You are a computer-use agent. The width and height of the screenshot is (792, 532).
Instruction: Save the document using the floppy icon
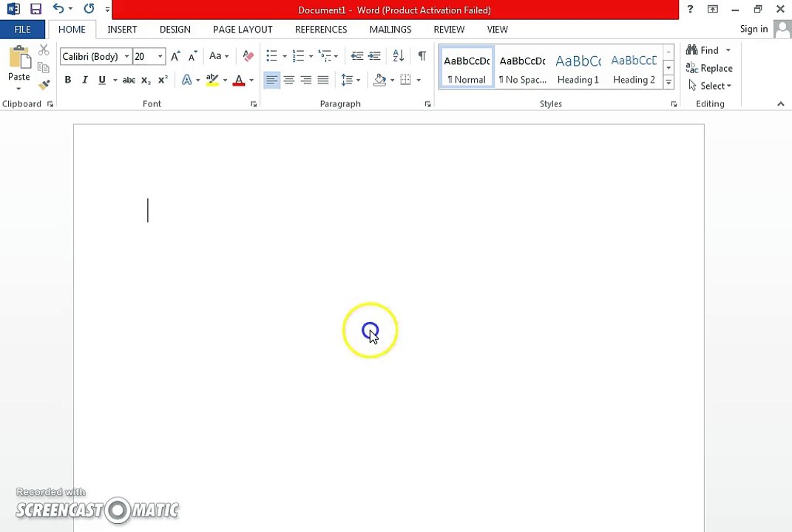point(35,10)
